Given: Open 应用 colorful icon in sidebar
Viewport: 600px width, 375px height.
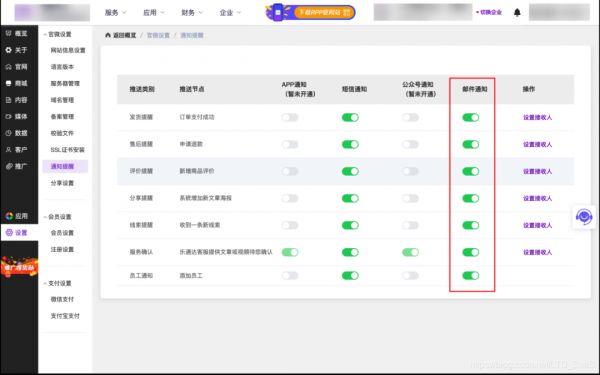Looking at the screenshot, I should (x=9, y=216).
